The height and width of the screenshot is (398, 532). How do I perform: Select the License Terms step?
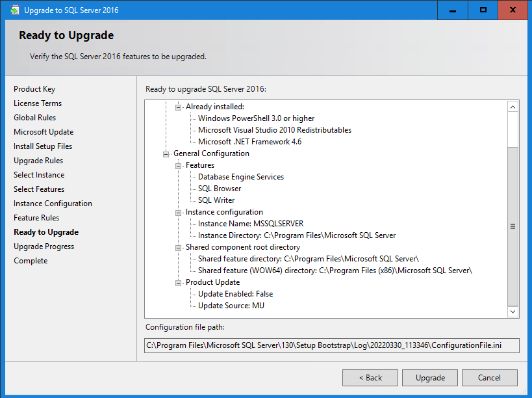[x=38, y=103]
